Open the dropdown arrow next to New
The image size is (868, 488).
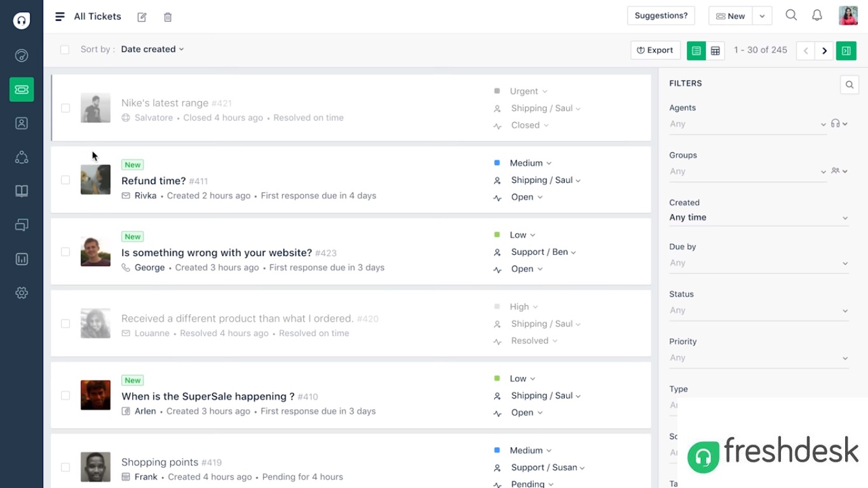point(762,17)
